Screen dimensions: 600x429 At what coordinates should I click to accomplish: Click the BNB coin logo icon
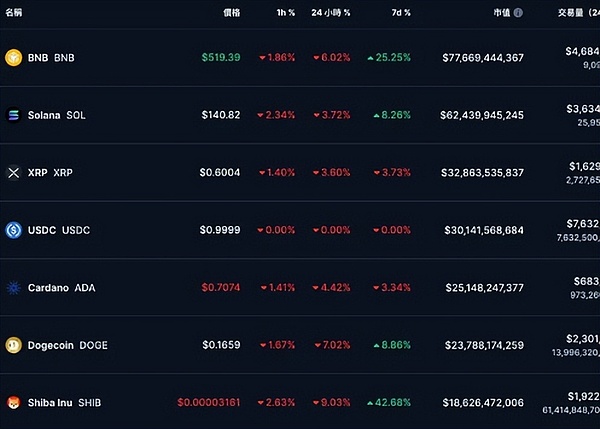[13, 57]
